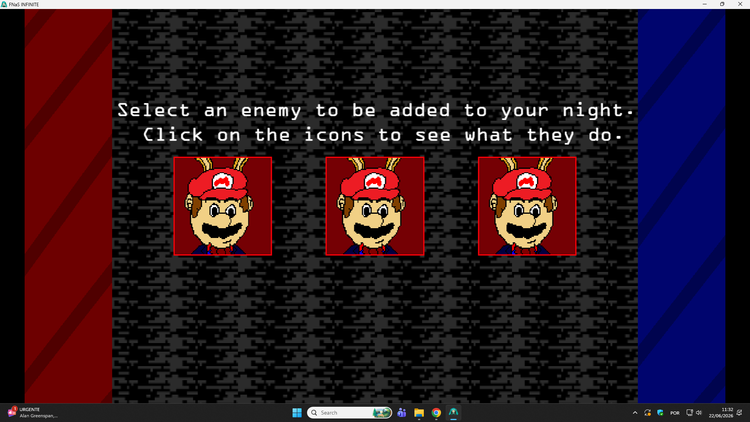Image resolution: width=750 pixels, height=422 pixels.
Task: Select the first (leftmost) Mario enemy icon
Action: click(x=223, y=206)
